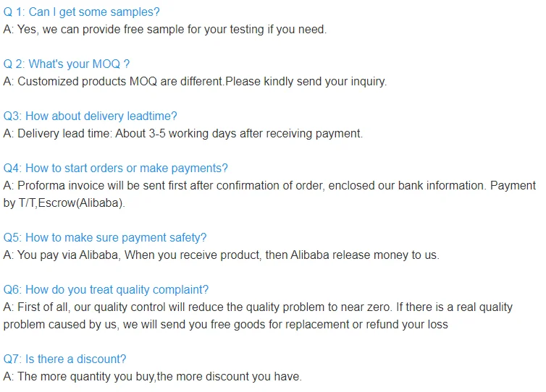Viewport: 546px width, 392px height.
Task: Click the 'by T/T,Escrow(Alibaba).' line
Action: coord(64,203)
